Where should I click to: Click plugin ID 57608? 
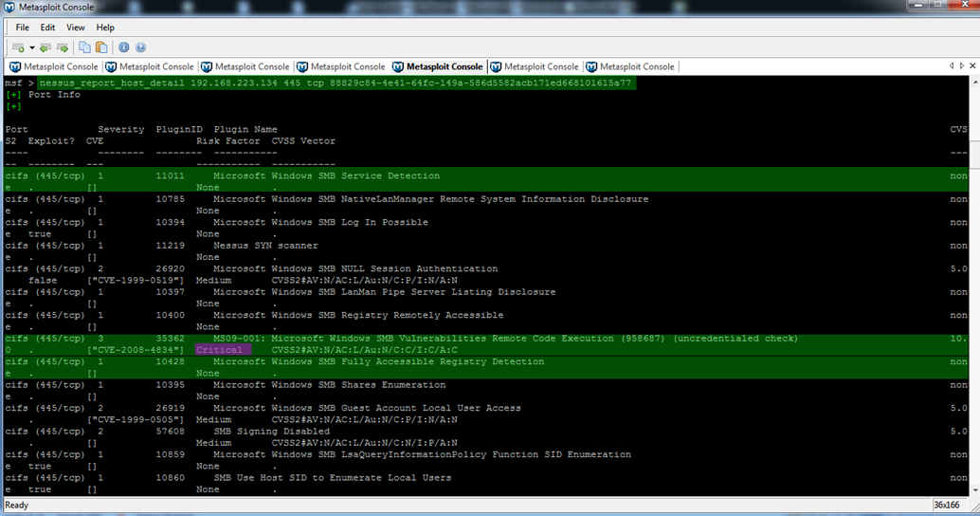[170, 432]
